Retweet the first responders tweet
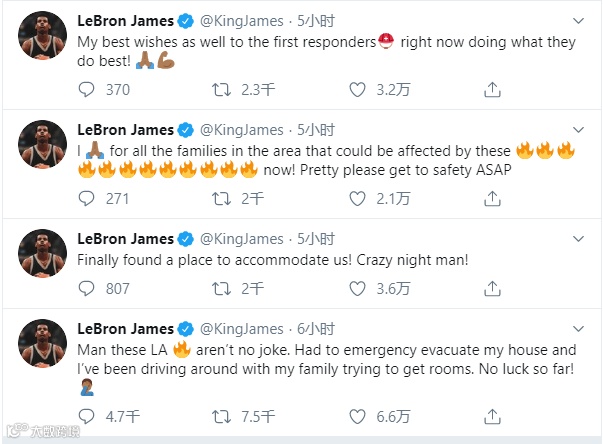This screenshot has height=444, width=603. click(x=222, y=90)
